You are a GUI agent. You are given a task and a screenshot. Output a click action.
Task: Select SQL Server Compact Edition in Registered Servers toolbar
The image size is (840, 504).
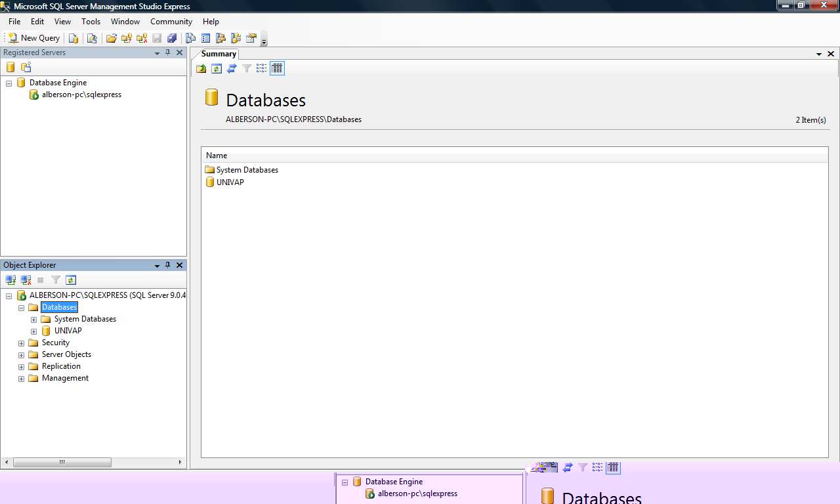pyautogui.click(x=26, y=67)
